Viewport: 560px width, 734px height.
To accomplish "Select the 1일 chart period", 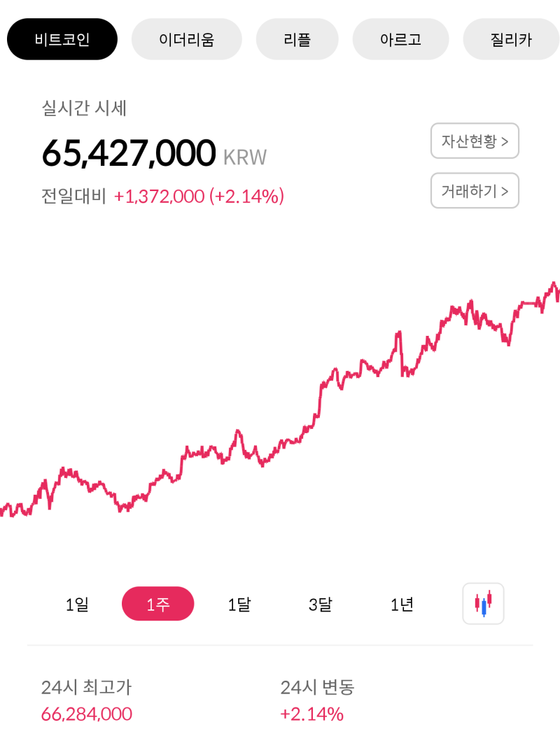I will tap(76, 603).
